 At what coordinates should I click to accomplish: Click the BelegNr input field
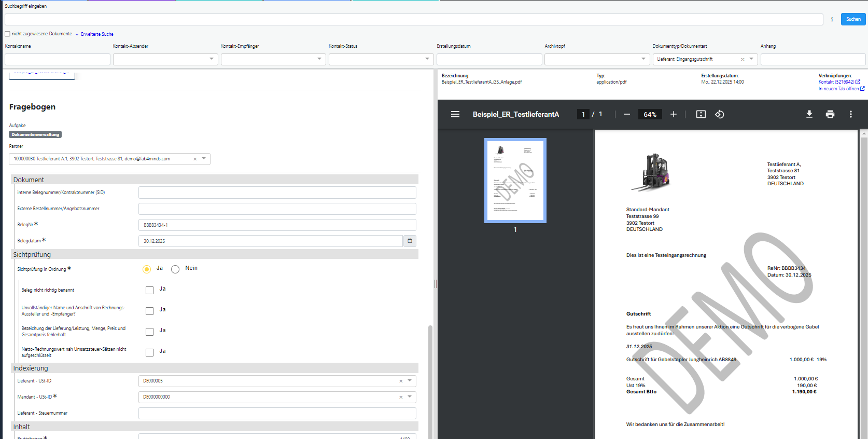[x=277, y=225]
